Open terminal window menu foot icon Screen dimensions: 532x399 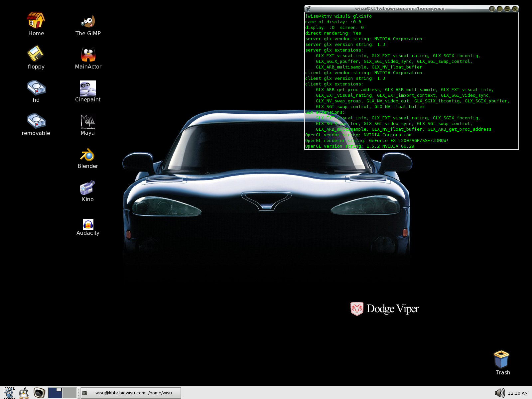point(308,9)
